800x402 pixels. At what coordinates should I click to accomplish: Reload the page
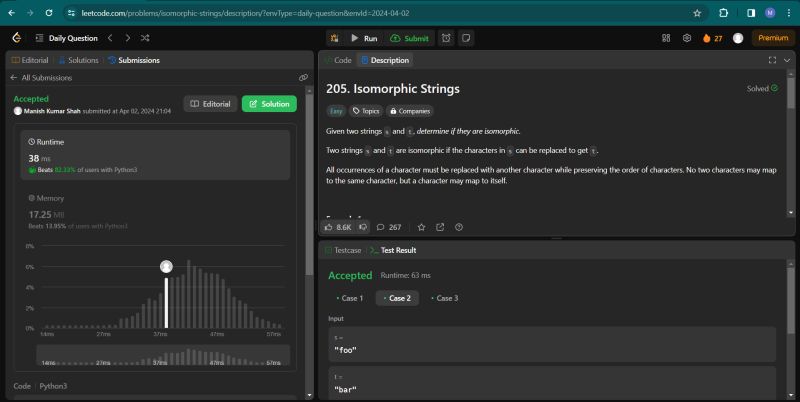(x=49, y=13)
